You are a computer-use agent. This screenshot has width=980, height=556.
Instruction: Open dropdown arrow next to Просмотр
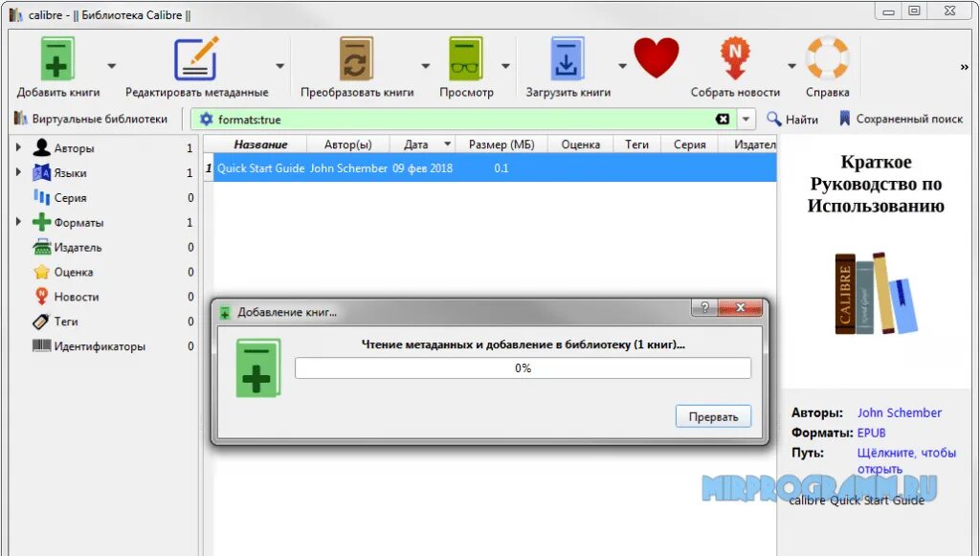point(505,66)
